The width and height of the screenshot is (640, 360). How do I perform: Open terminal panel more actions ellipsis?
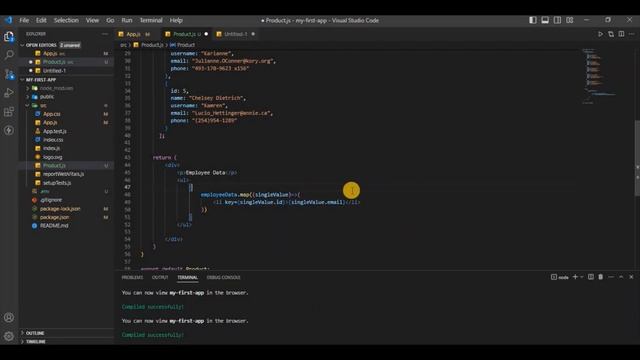coord(611,277)
